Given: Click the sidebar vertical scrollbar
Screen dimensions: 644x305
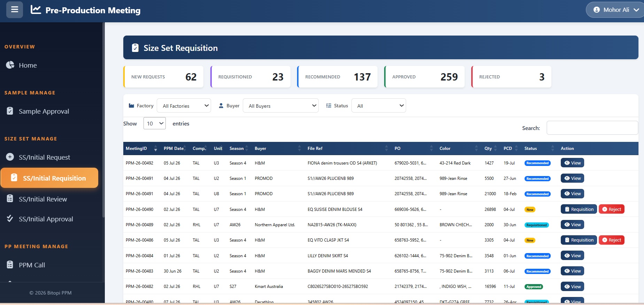Looking at the screenshot, I should pos(103,120).
